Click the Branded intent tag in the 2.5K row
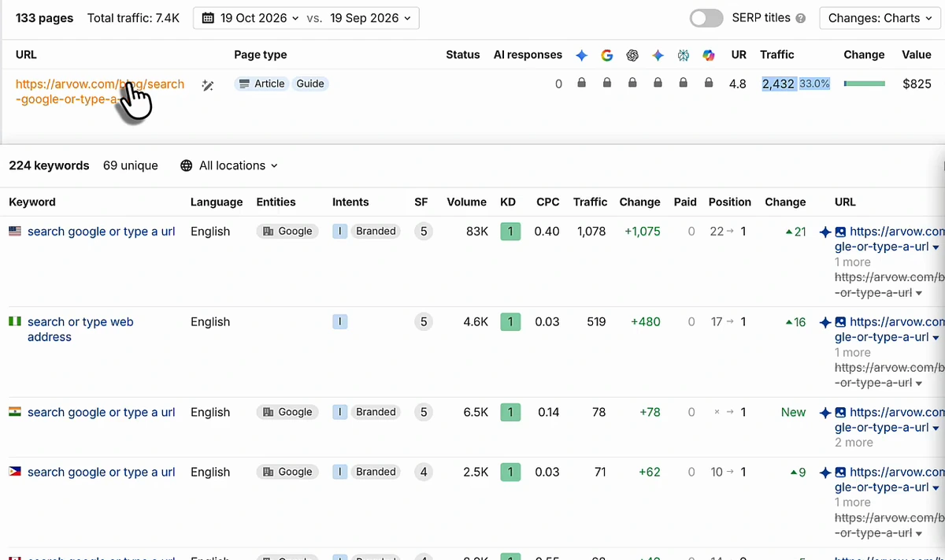 376,472
